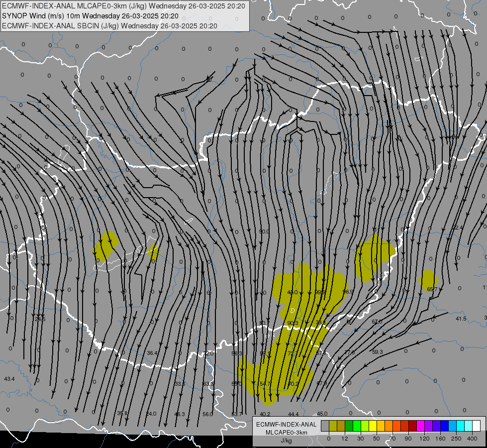Screen dimensions: 487x448
Task: Click the legend tick label 30
Action: coord(361,439)
